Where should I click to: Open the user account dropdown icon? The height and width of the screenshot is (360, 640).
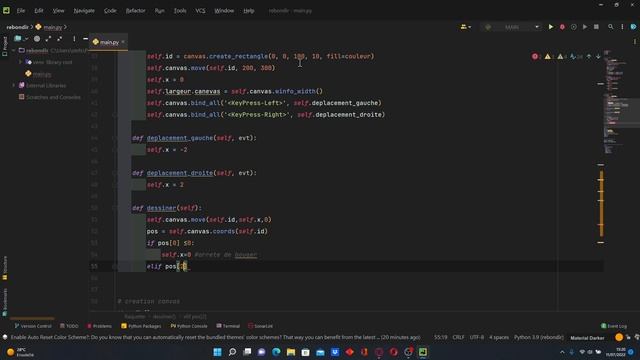click(x=466, y=27)
